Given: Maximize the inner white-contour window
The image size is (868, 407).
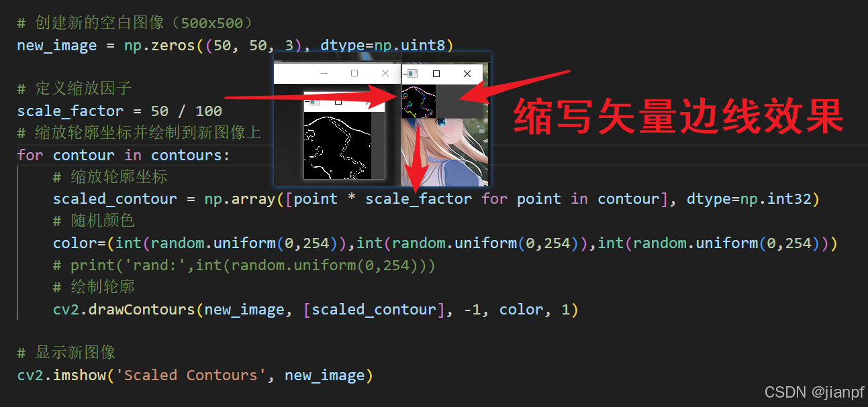Looking at the screenshot, I should click(338, 102).
